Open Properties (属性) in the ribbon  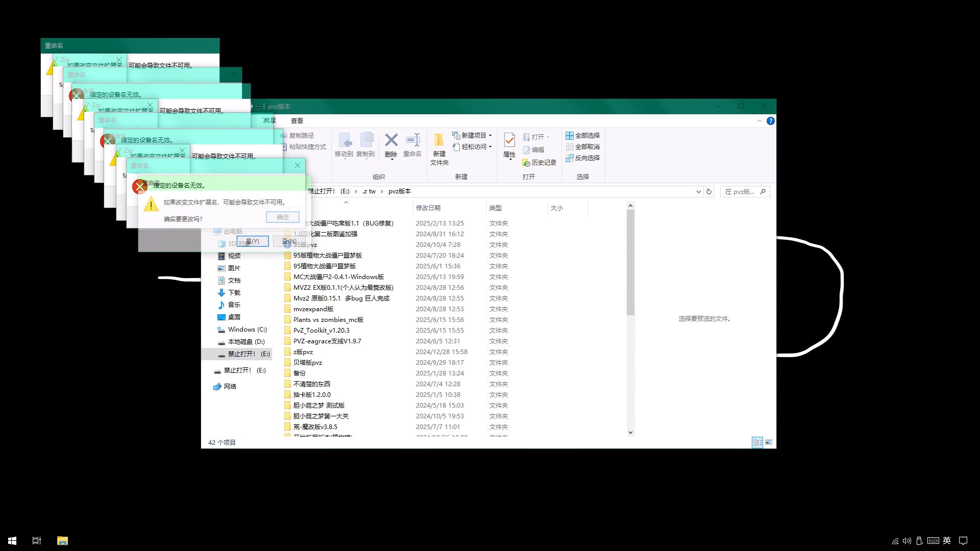pos(509,146)
